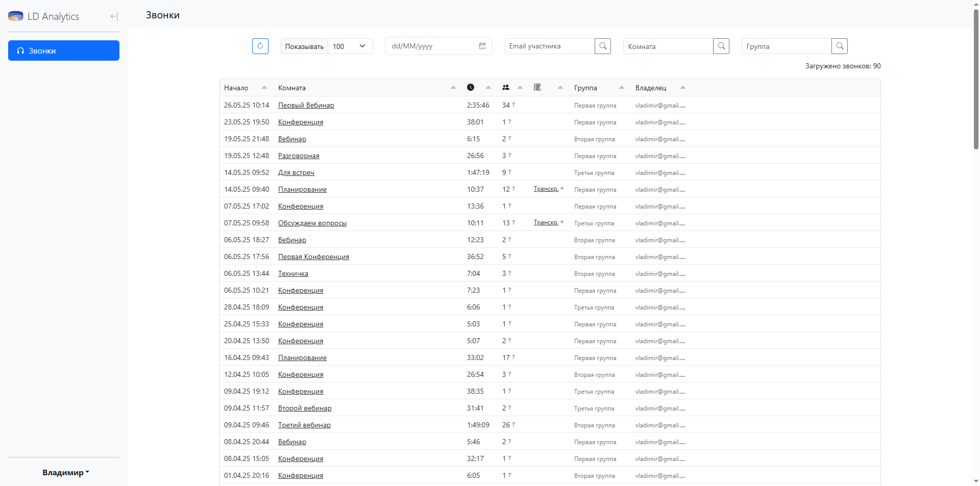Open the Третий вебинар room link
980x486 pixels.
pos(304,425)
